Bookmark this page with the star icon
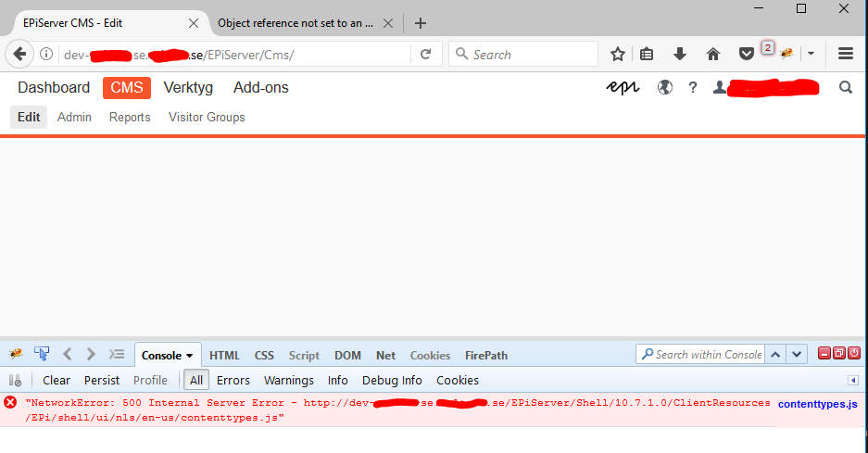The height and width of the screenshot is (453, 868). pos(618,55)
